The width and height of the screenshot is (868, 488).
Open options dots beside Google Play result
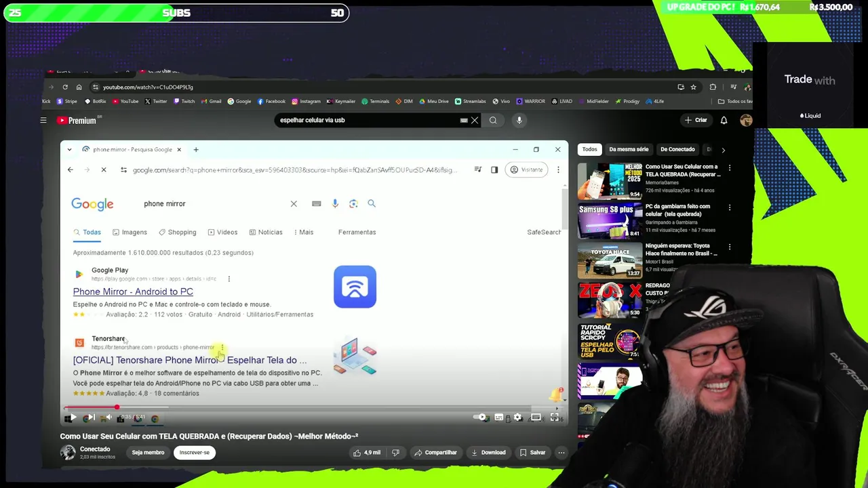pyautogui.click(x=229, y=279)
